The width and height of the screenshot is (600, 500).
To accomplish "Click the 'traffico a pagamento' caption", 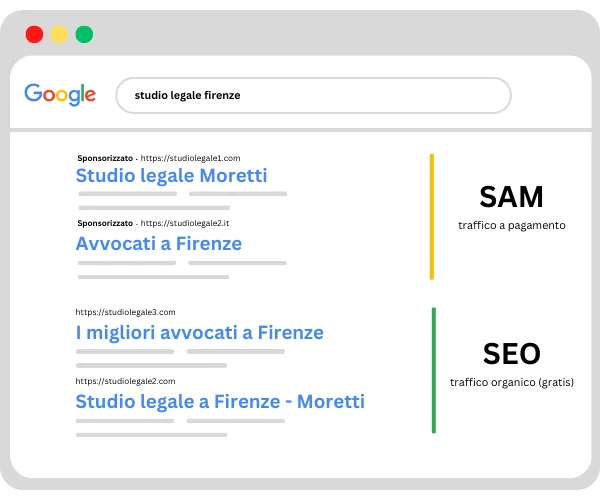I will coord(512,226).
